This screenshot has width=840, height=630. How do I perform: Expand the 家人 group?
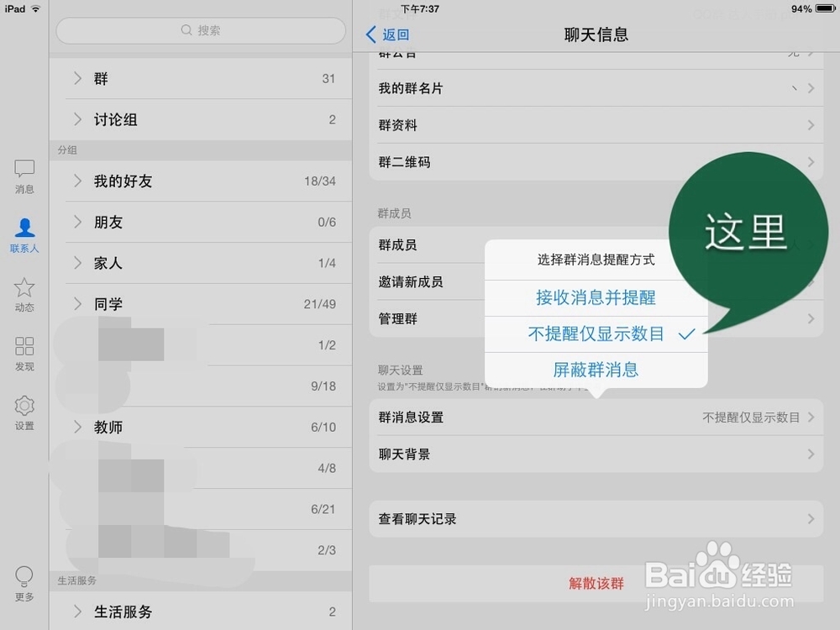[x=201, y=263]
